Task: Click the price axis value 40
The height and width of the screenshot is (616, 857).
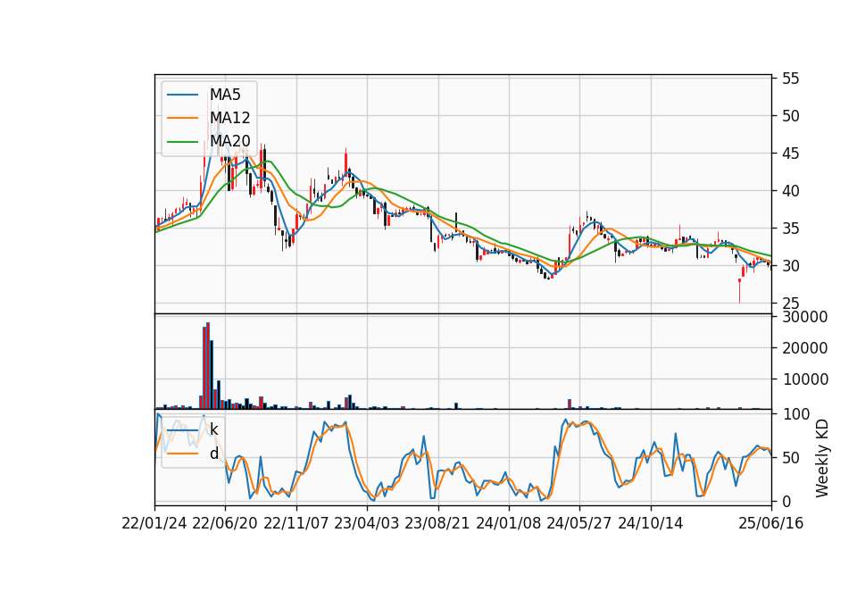Action: tap(790, 191)
